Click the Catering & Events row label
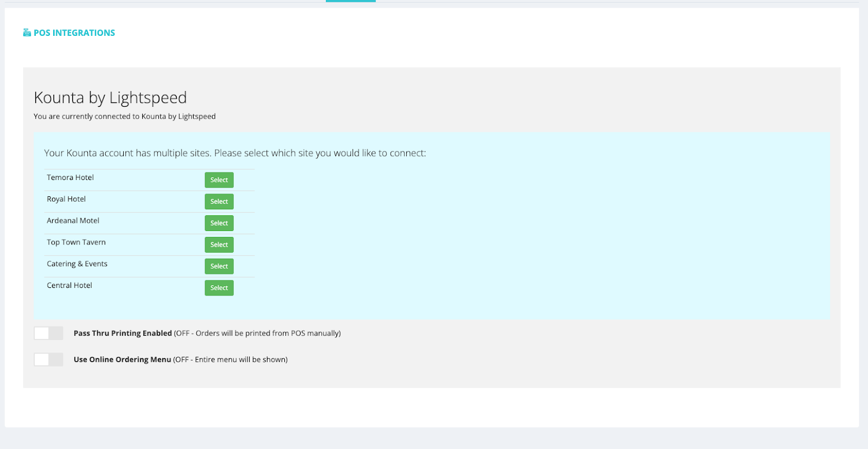 pos(77,264)
